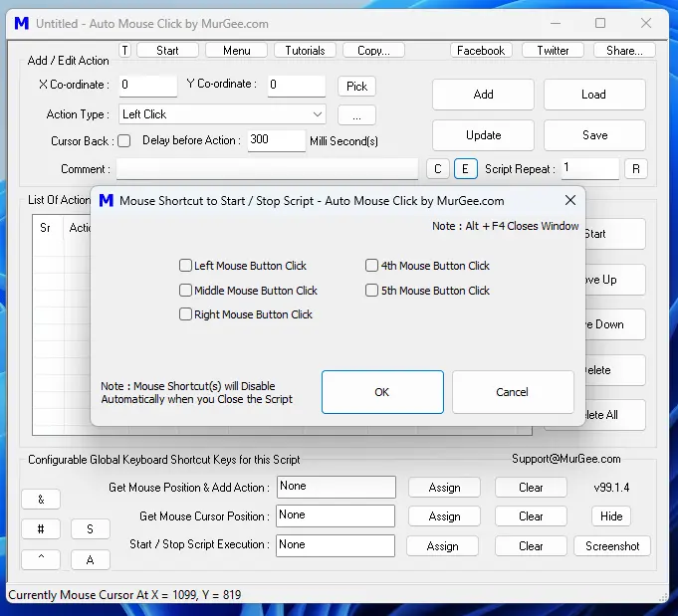Viewport: 678px width, 616px height.
Task: Click Get Mouse Cursor Position shortcut field
Action: (x=336, y=515)
